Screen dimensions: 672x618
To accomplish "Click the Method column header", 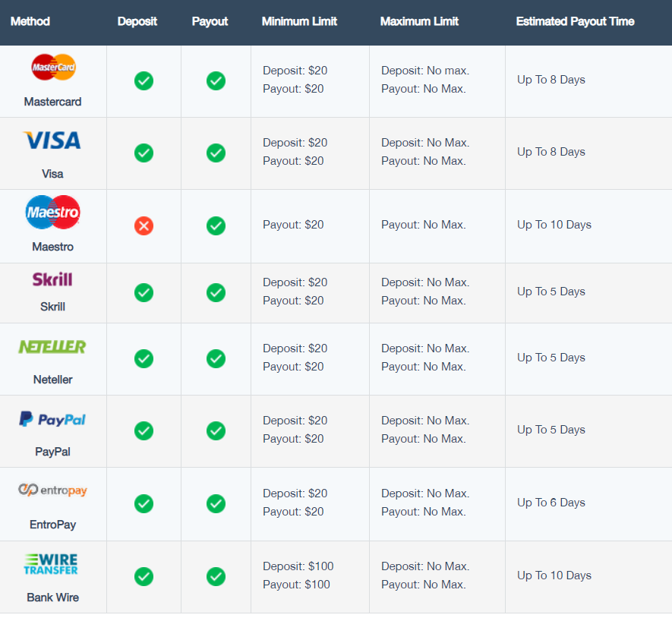I will 30,21.
